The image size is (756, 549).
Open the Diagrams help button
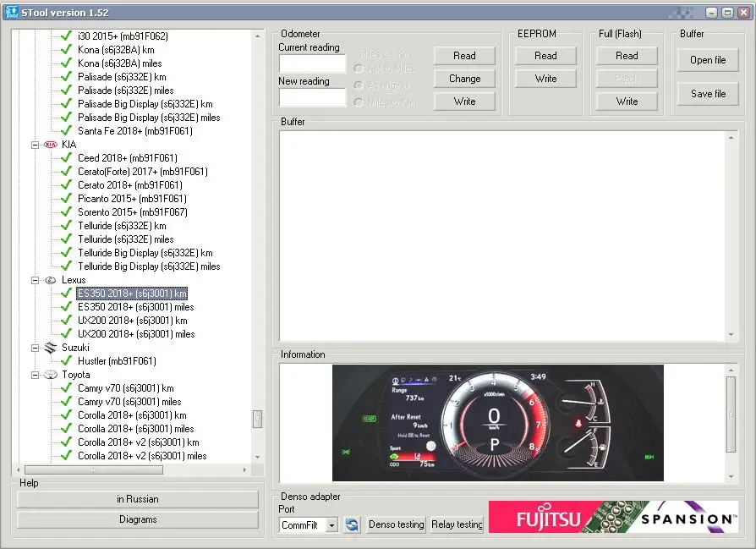(138, 519)
